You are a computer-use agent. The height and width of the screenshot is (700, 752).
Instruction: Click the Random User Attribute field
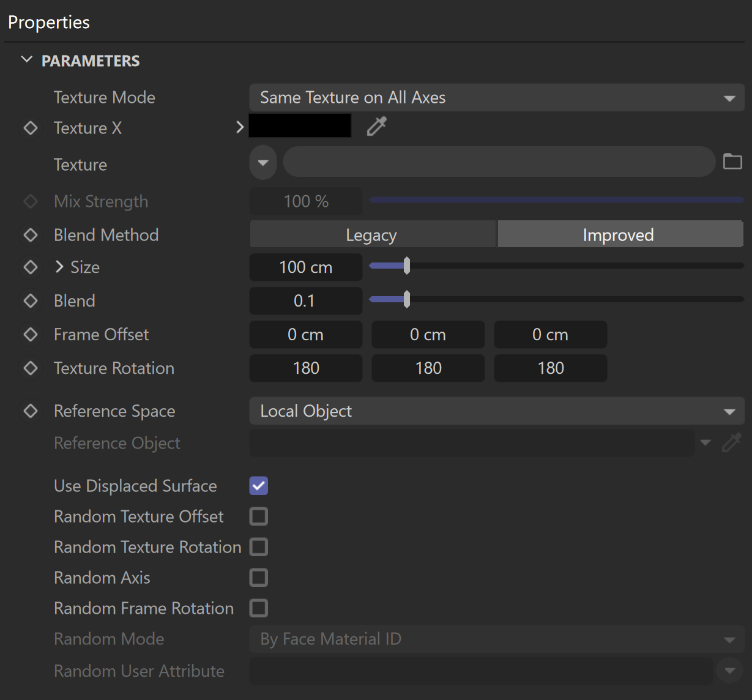click(481, 671)
